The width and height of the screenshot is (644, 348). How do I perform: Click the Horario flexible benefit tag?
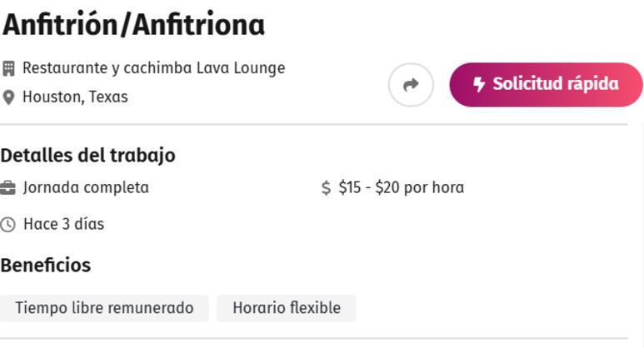click(x=287, y=308)
